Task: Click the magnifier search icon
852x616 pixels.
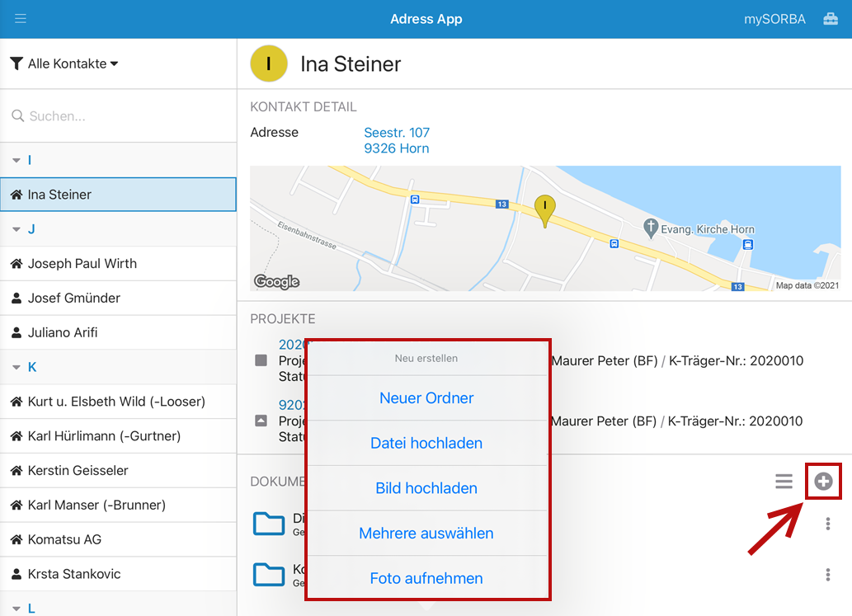Action: coord(18,115)
